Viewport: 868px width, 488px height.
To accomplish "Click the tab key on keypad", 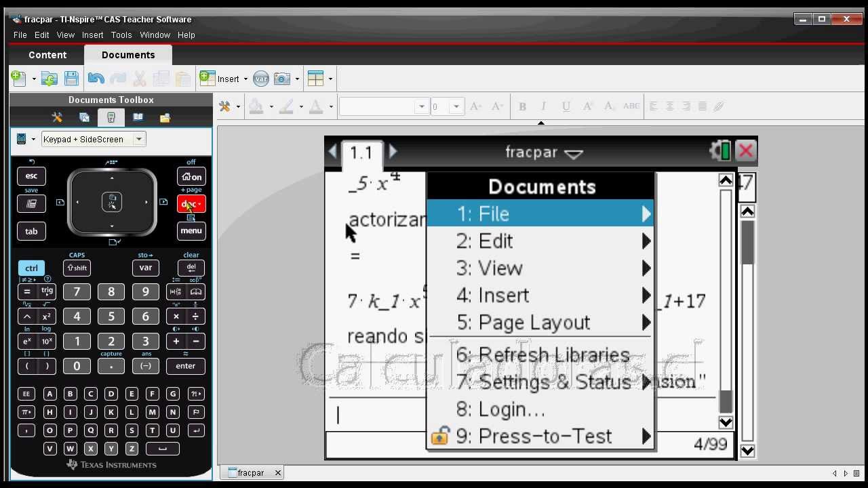I will (x=31, y=231).
